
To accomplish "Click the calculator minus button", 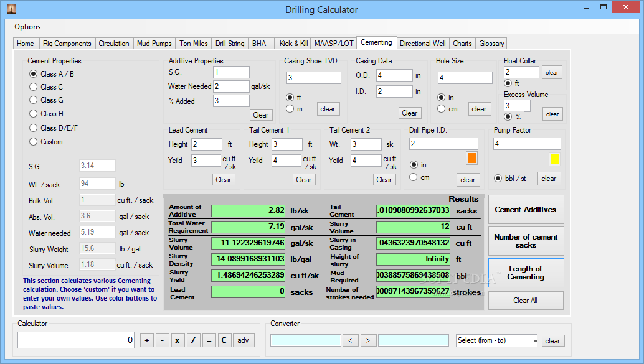I will (x=163, y=340).
